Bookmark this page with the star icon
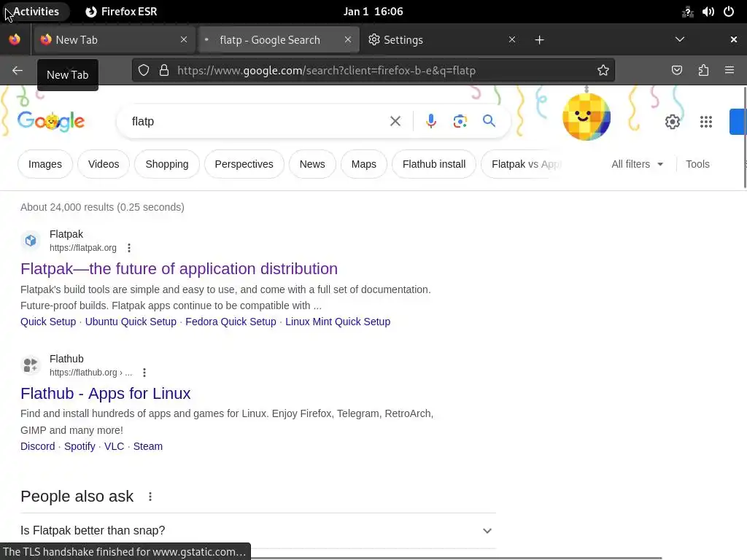The image size is (747, 560). point(603,71)
